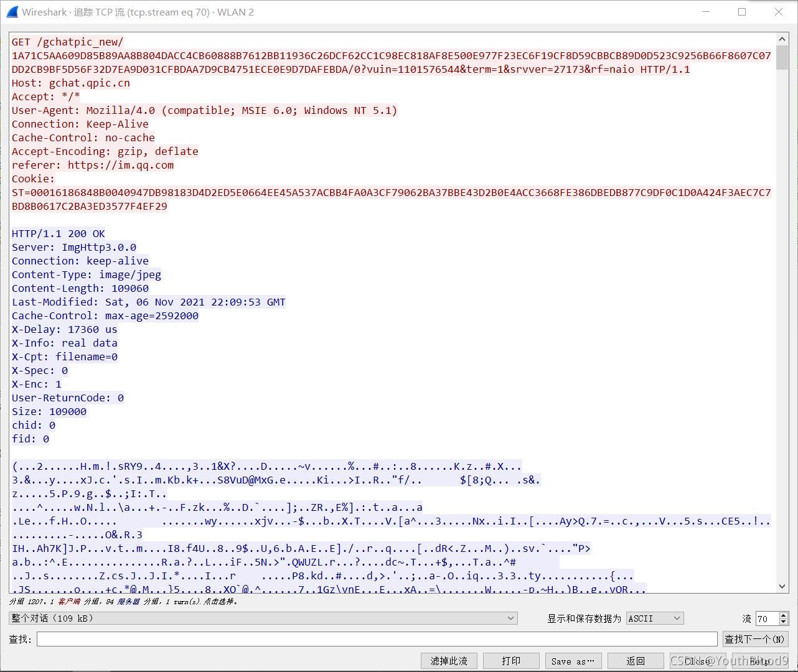Screen dimensions: 798x672
Task: Decrease the stream number with down arrow
Action: click(x=784, y=622)
